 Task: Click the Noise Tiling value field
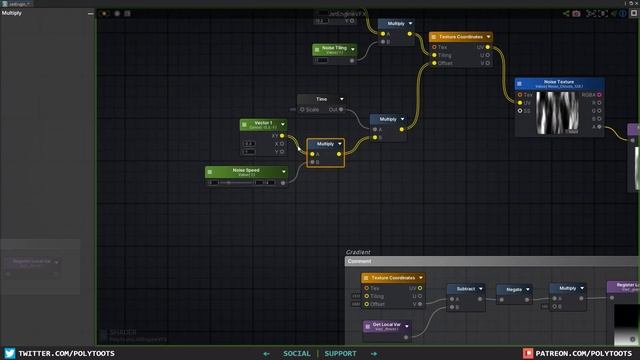[x=321, y=60]
